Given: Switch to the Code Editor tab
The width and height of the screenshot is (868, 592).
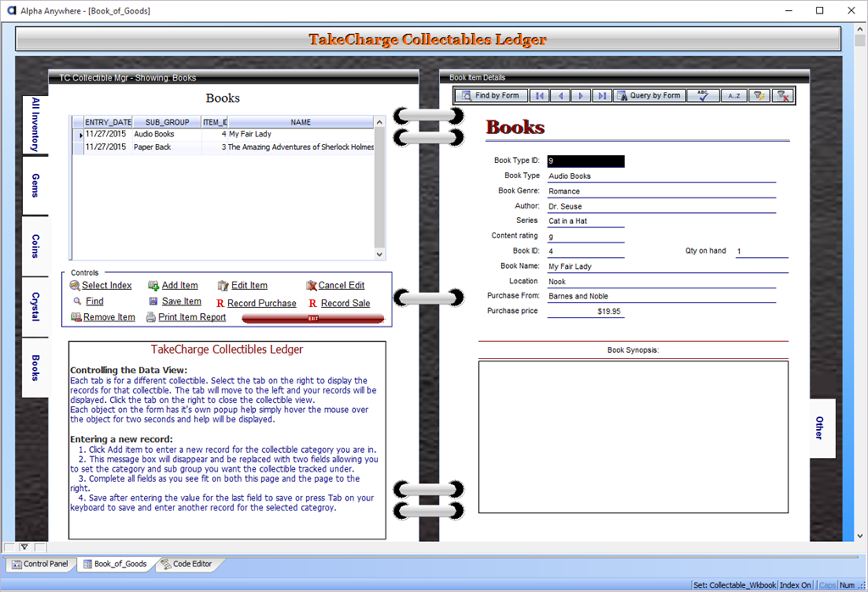Looking at the screenshot, I should (192, 564).
